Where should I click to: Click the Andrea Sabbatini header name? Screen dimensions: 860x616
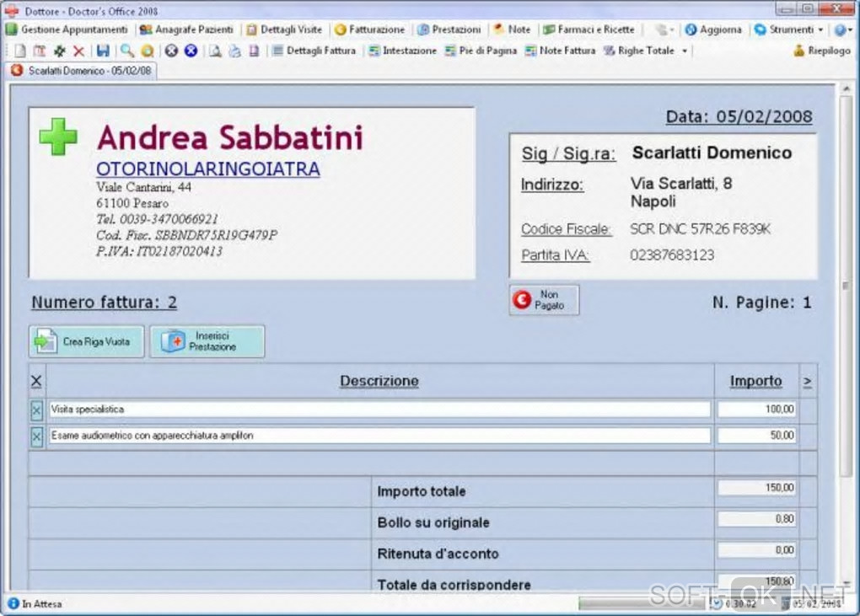[x=230, y=137]
